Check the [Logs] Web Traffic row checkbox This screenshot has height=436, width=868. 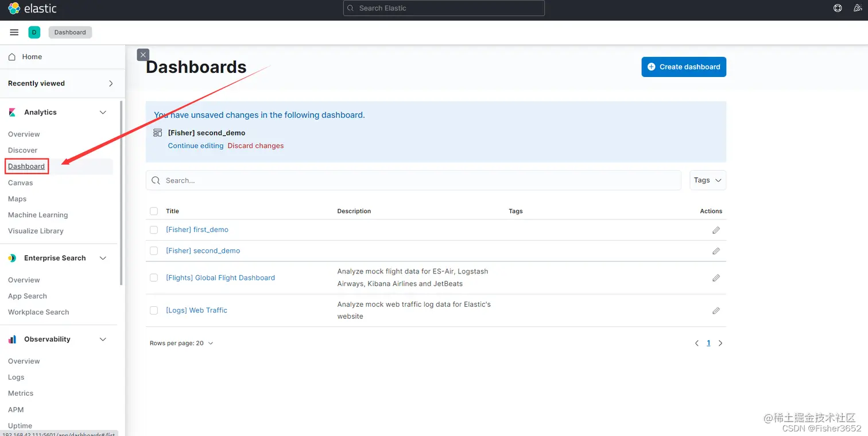tap(154, 311)
